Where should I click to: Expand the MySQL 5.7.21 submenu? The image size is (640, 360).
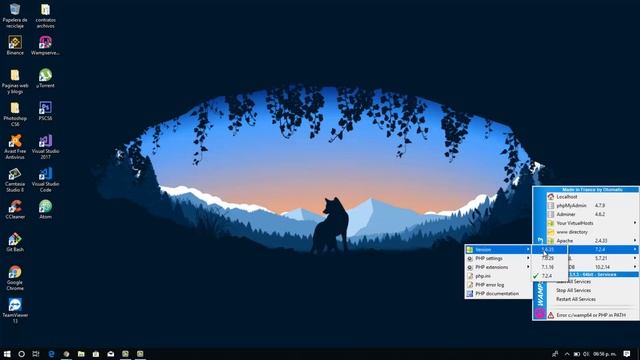[x=603, y=258]
